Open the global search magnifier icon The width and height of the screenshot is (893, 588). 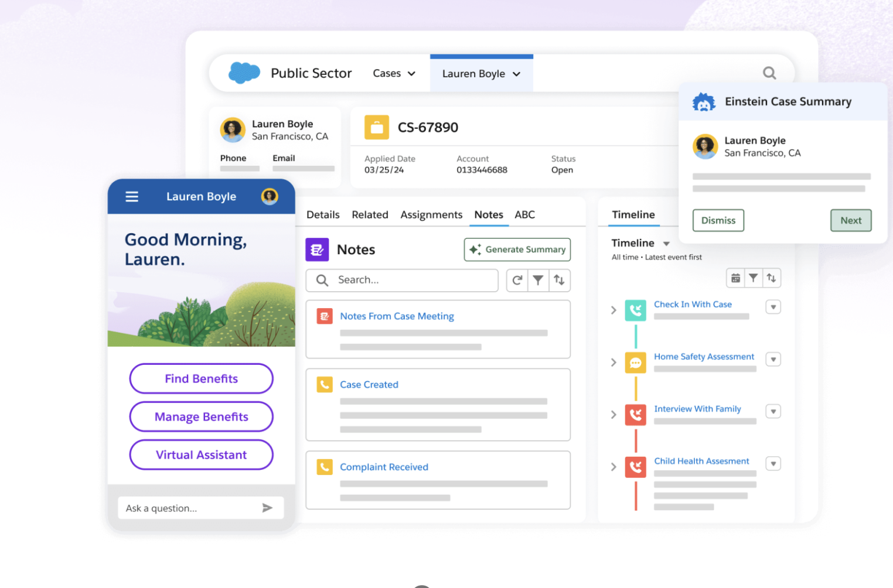769,73
